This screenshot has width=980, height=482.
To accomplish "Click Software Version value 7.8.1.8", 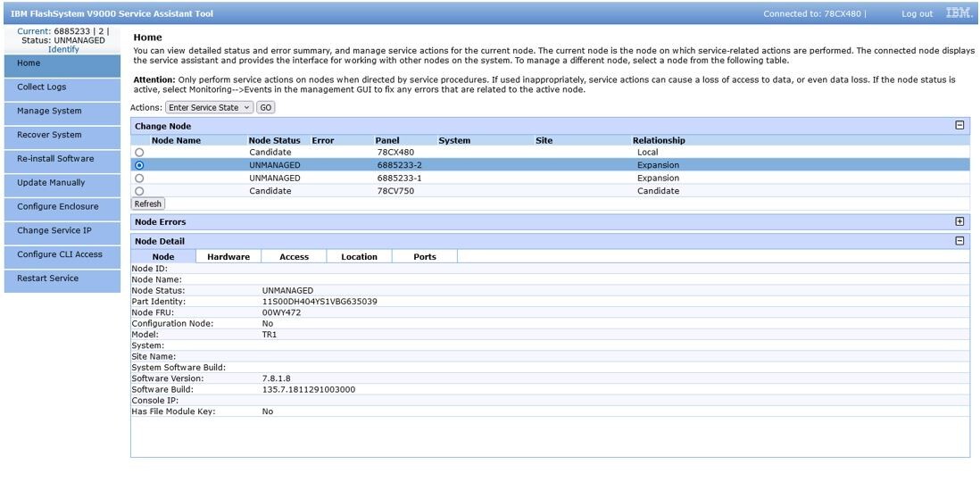I will 277,378.
